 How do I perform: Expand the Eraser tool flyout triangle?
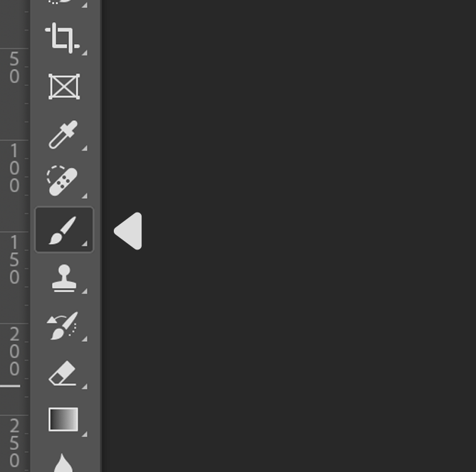[85, 387]
